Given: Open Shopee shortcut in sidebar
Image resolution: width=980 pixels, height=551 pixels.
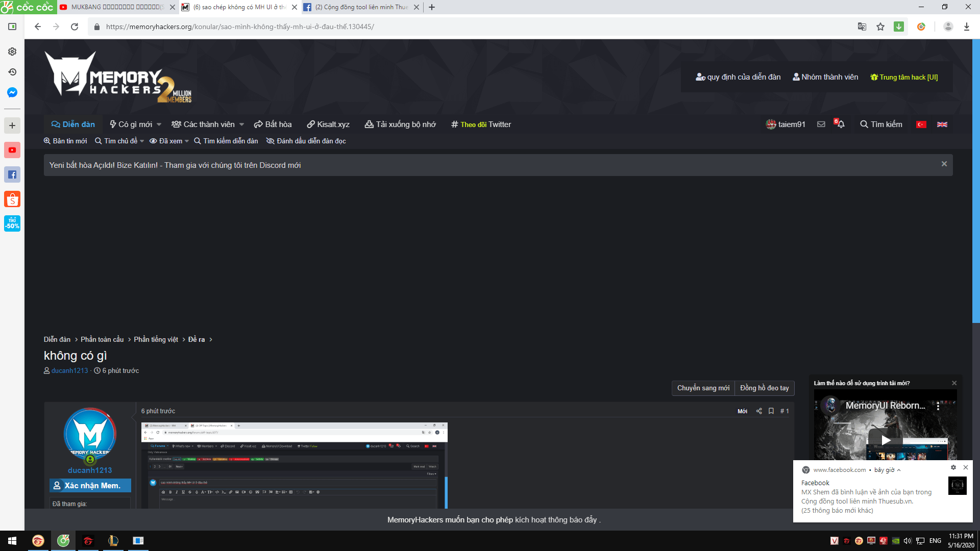Looking at the screenshot, I should click(x=12, y=199).
